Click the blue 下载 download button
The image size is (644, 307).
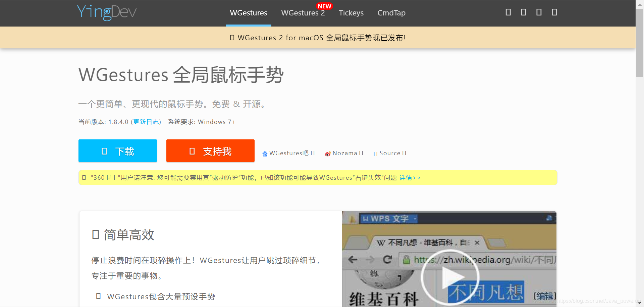click(118, 151)
